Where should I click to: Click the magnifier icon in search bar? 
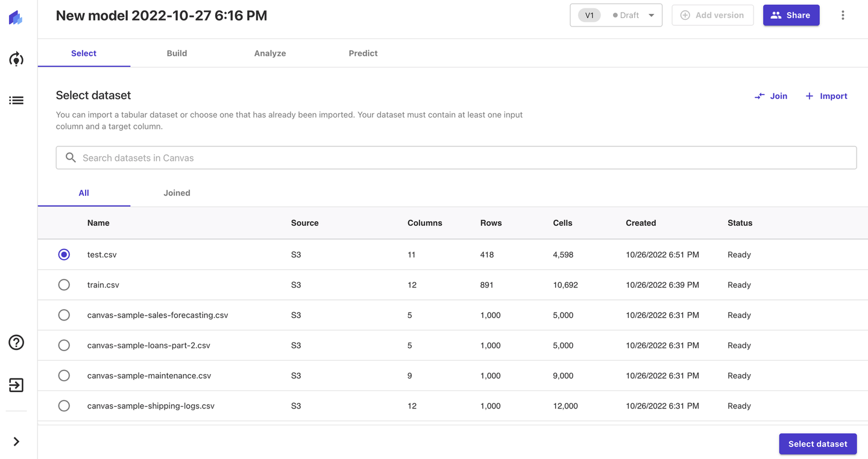[71, 158]
